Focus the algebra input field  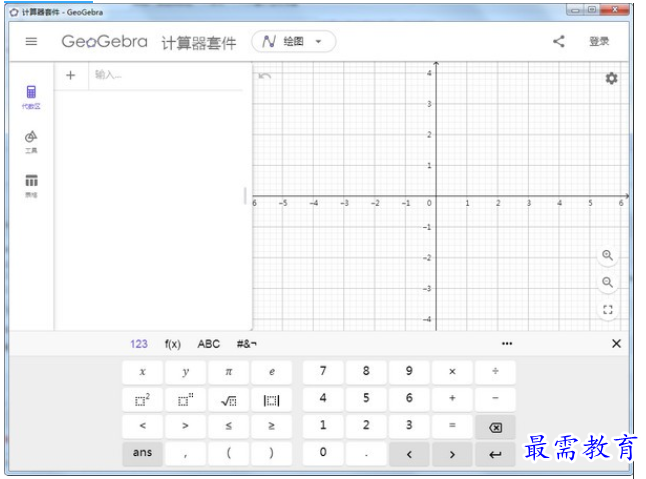pos(166,75)
